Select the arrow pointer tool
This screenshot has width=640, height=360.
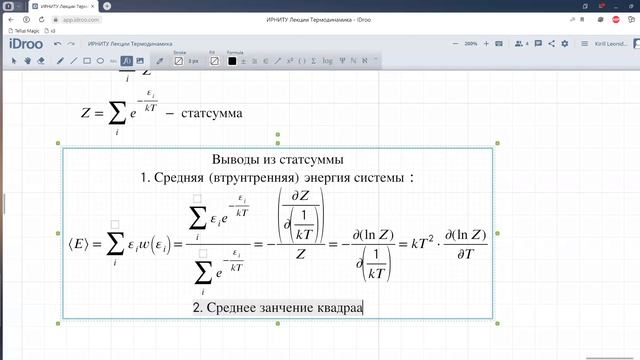pyautogui.click(x=14, y=61)
